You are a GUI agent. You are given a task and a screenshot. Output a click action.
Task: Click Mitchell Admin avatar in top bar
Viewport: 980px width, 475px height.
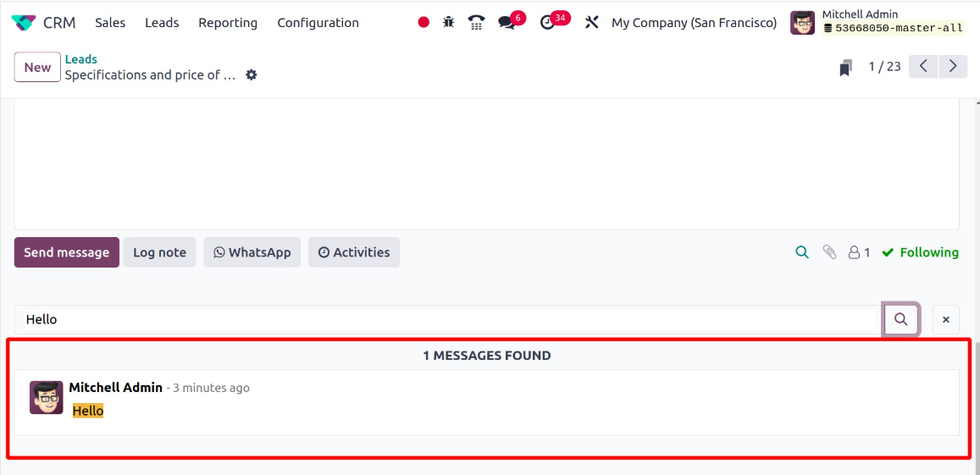tap(802, 23)
